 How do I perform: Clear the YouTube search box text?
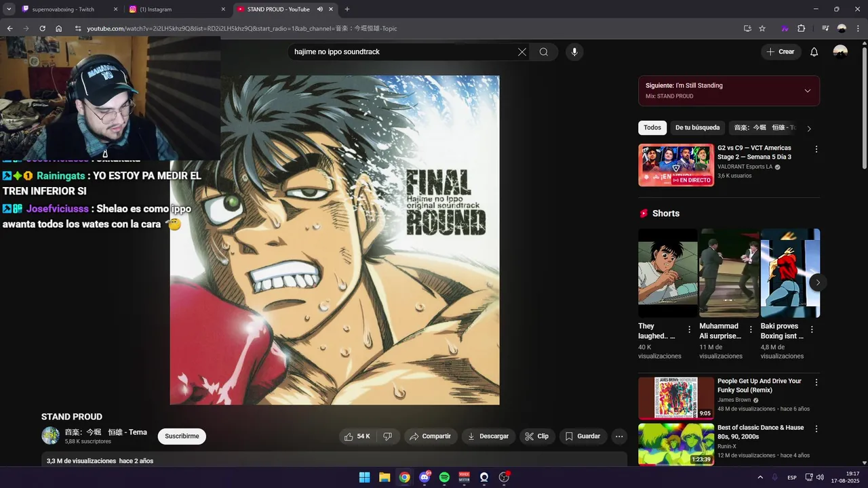[522, 52]
